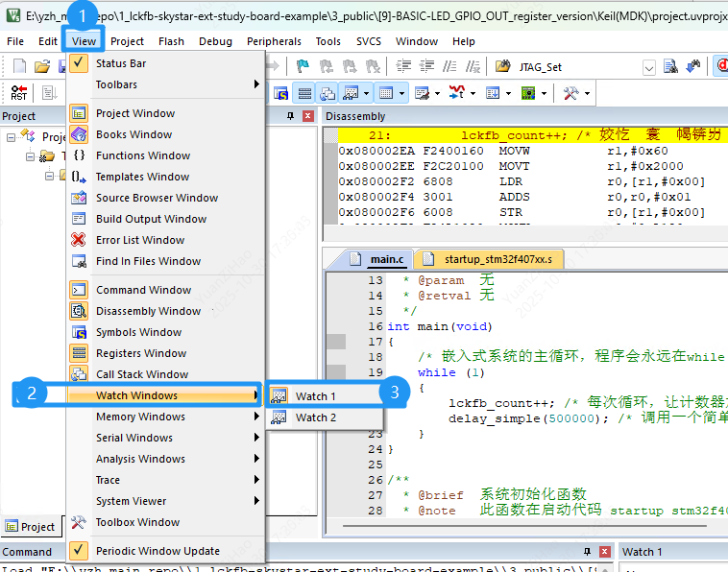Expand the Toolbars submenu
This screenshot has width=728, height=572.
(116, 84)
